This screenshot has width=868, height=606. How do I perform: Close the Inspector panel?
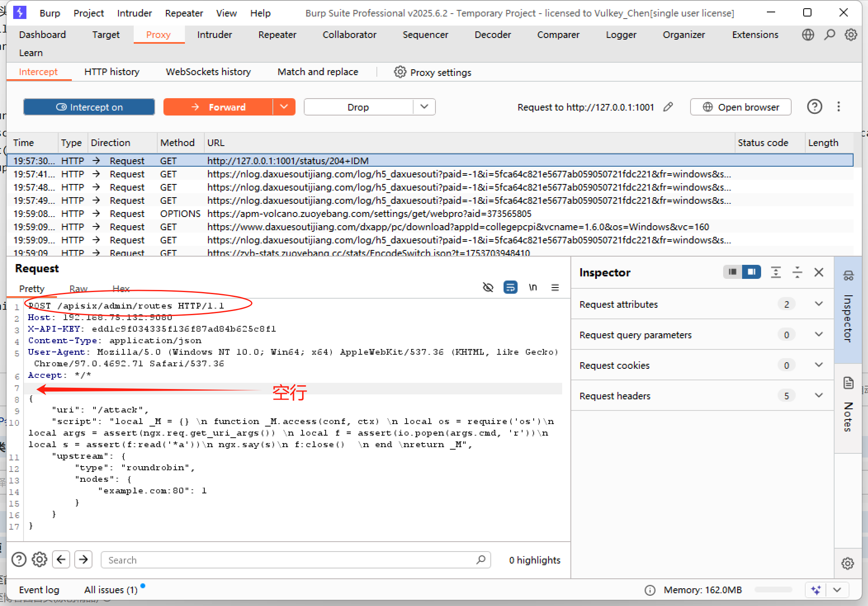(818, 272)
